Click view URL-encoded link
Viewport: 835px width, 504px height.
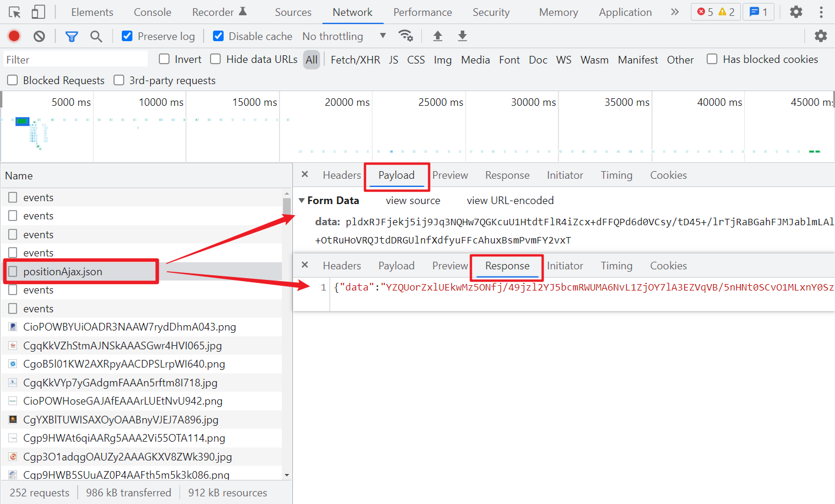[510, 201]
